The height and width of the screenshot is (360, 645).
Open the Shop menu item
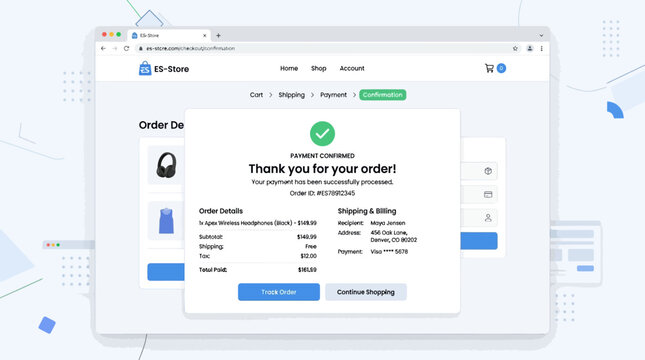318,68
